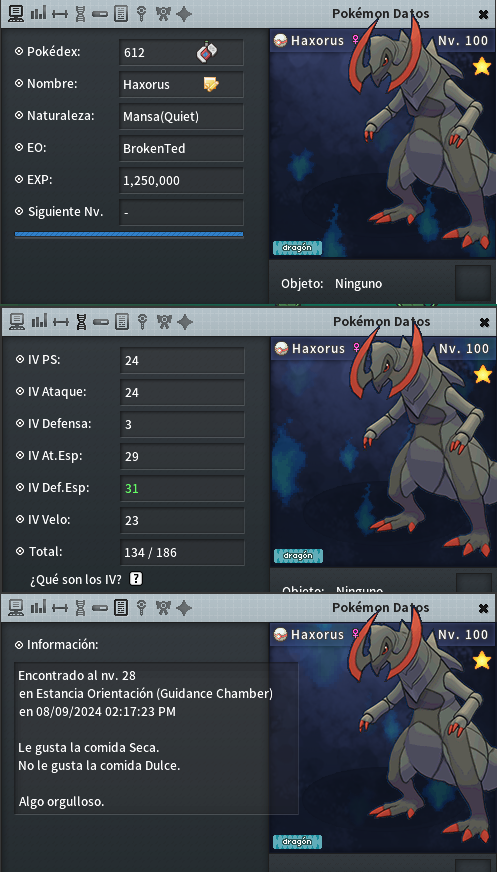In the Pokédex/EXP panel, open the document info icon
Viewport: 497px width, 872px height.
(120, 14)
